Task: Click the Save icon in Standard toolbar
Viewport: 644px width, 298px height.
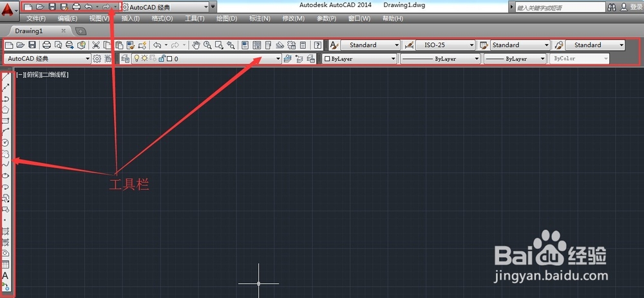Action: point(32,45)
